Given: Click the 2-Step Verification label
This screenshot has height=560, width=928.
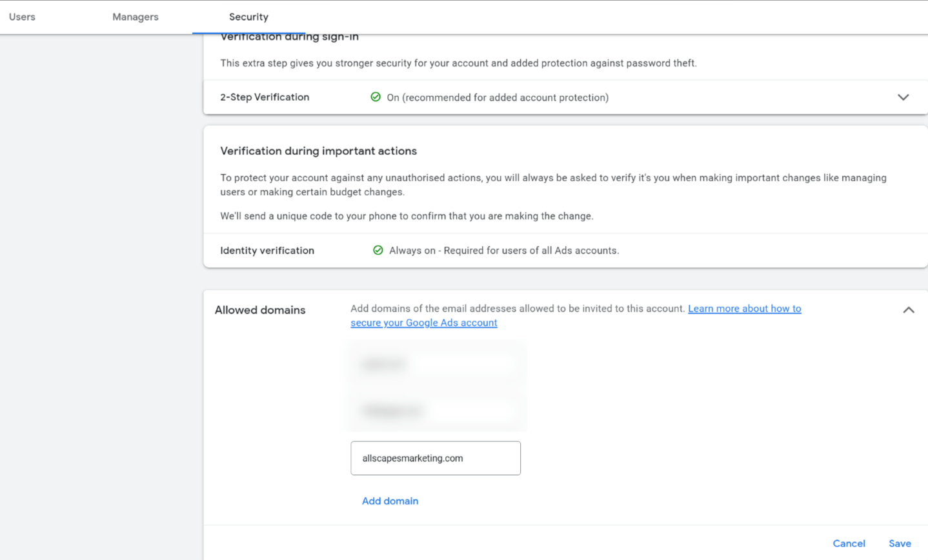Looking at the screenshot, I should click(265, 97).
